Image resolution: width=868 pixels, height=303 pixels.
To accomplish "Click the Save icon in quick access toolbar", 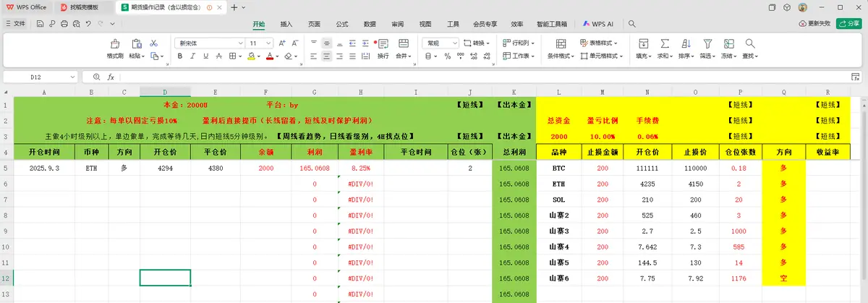I will click(x=40, y=23).
